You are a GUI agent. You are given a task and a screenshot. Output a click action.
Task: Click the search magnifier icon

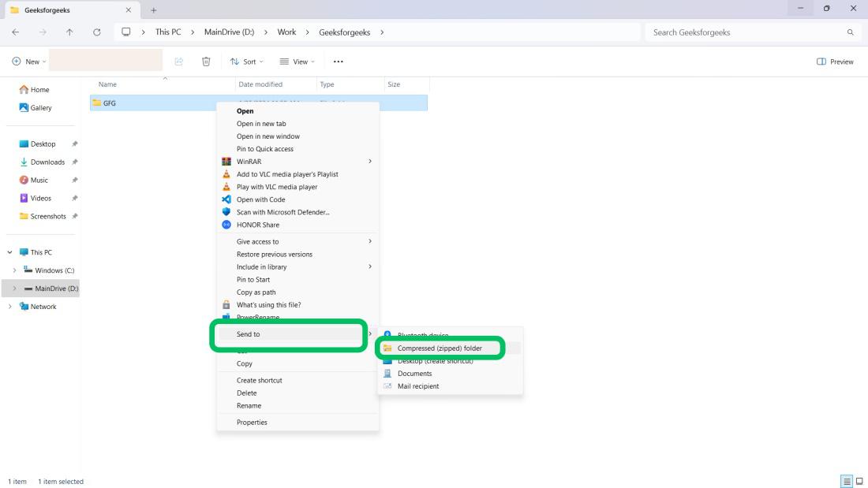[x=851, y=32]
